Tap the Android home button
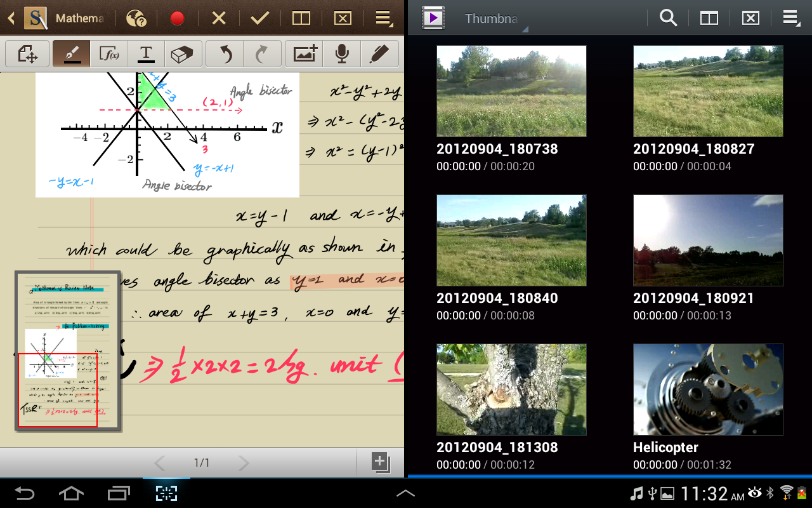The width and height of the screenshot is (812, 508). (x=71, y=493)
